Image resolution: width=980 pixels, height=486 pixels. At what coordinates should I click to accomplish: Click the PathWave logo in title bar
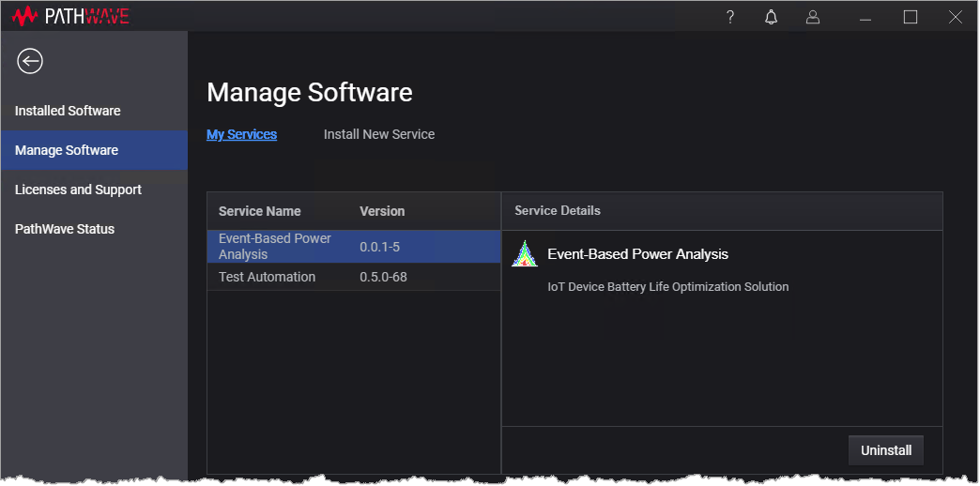pos(71,16)
